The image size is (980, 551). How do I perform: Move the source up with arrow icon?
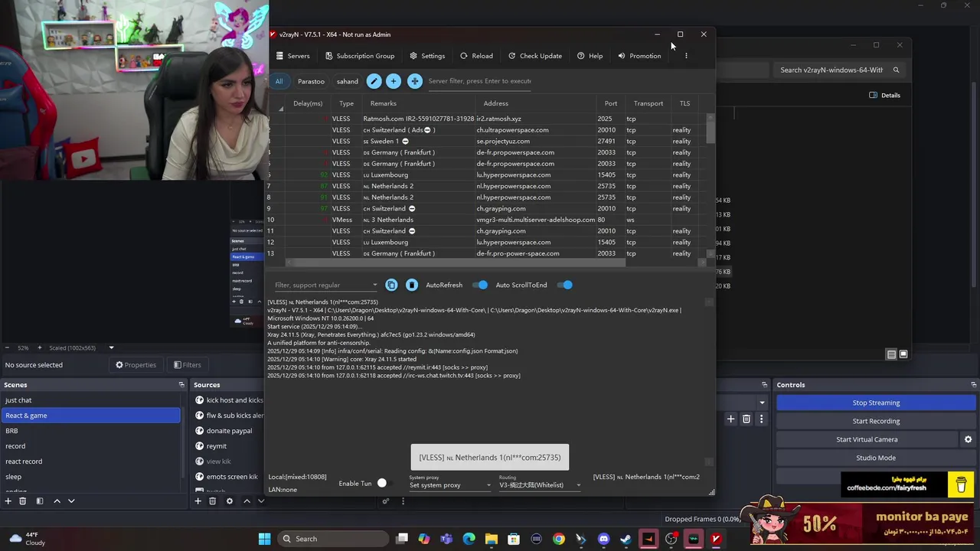(x=247, y=501)
